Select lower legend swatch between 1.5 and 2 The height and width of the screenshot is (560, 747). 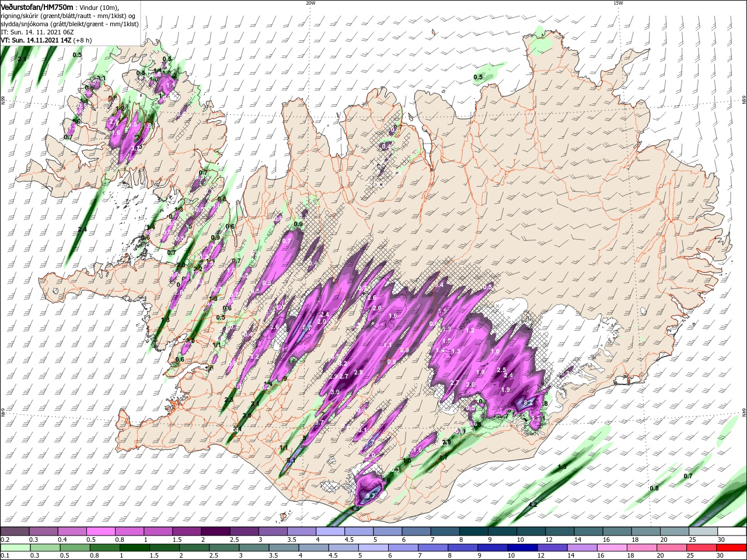coord(164,548)
